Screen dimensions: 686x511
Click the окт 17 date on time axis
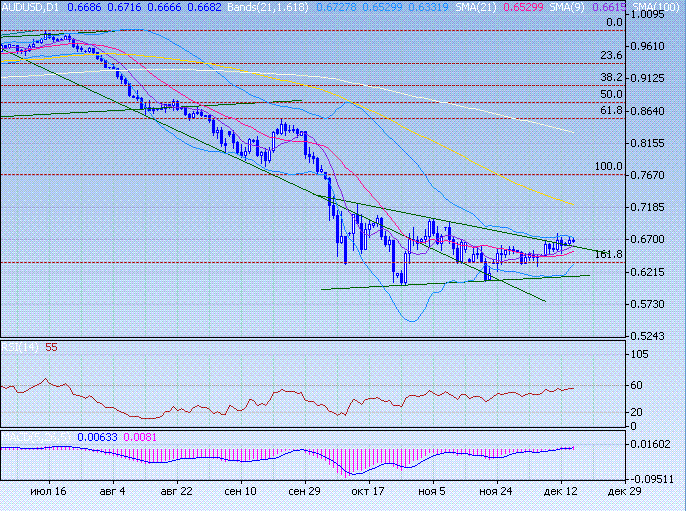[368, 492]
